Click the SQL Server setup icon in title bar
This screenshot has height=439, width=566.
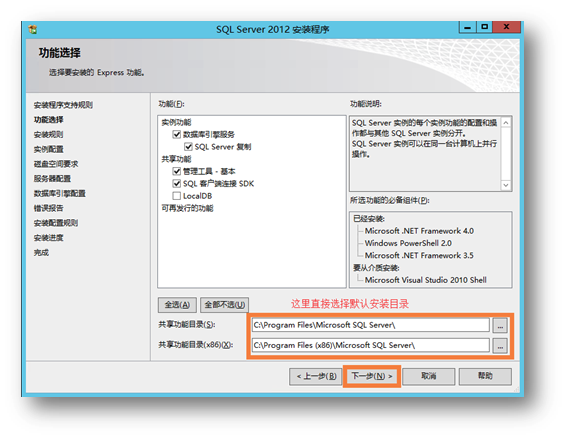point(32,29)
